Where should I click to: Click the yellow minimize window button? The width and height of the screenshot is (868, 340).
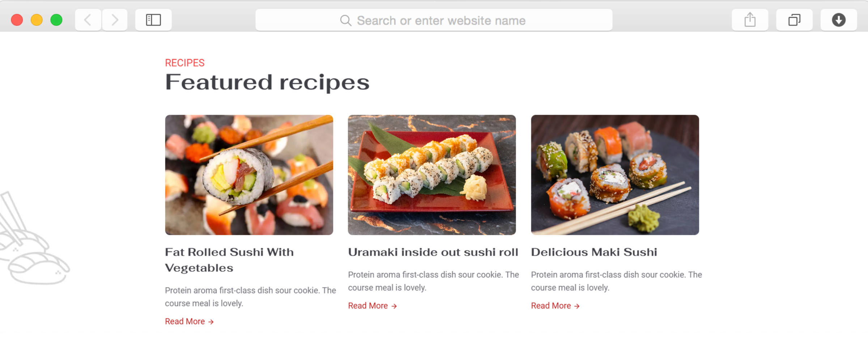tap(37, 20)
